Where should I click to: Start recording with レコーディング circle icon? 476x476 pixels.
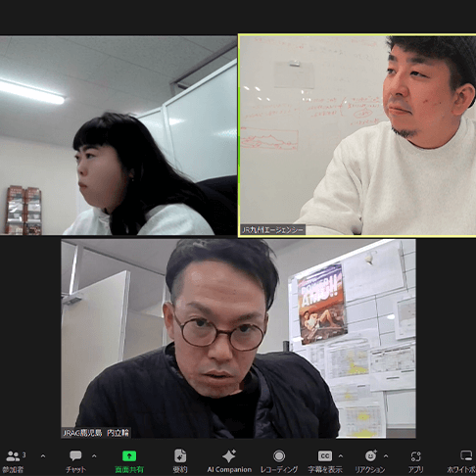coord(279,455)
